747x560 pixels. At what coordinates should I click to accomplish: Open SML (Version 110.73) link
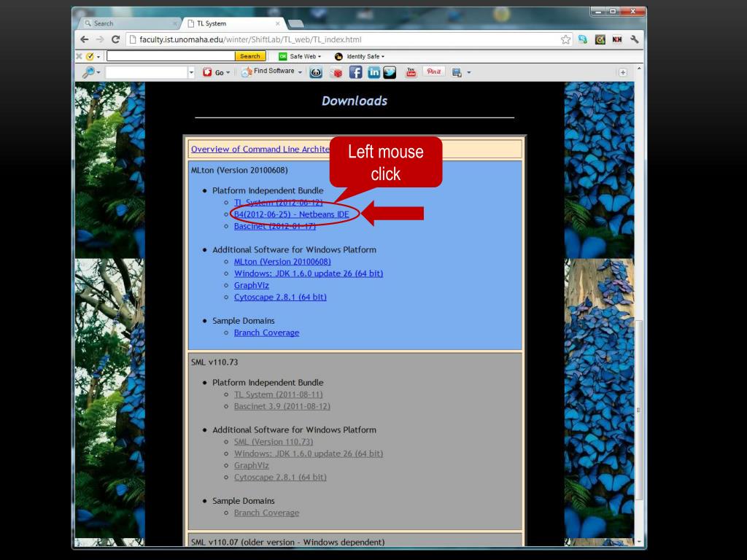[274, 442]
